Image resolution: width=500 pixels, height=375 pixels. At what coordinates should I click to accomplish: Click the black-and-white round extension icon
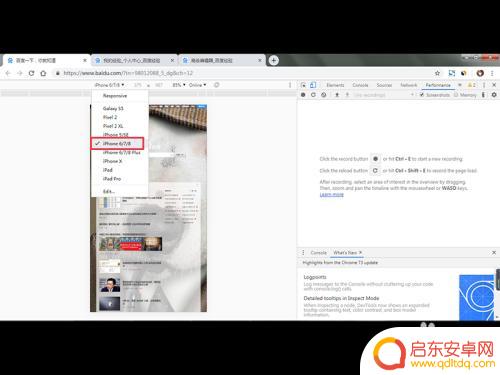(x=464, y=73)
